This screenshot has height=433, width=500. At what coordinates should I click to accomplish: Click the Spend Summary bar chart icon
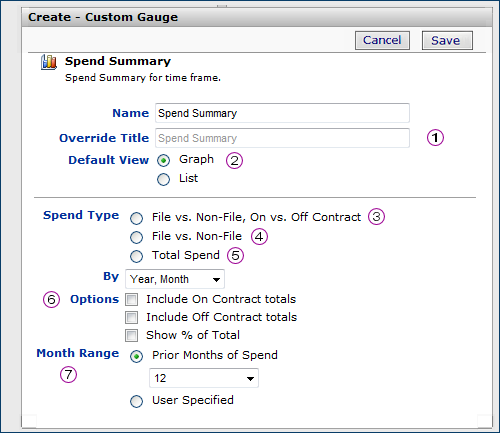(x=49, y=62)
